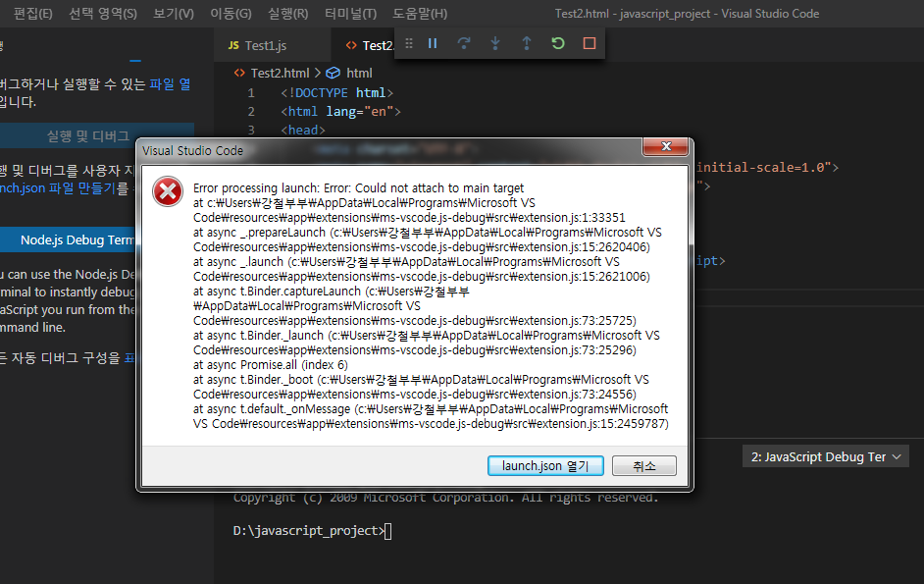The width and height of the screenshot is (924, 584).
Task: Click line number 2 in the editor
Action: (x=251, y=112)
